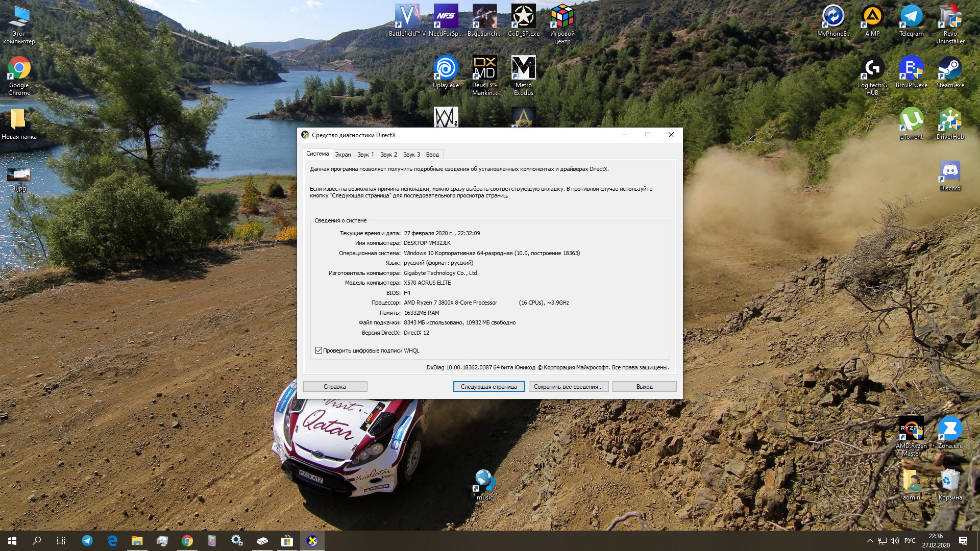
Task: Switch to the Звук 1 tab
Action: [x=365, y=155]
